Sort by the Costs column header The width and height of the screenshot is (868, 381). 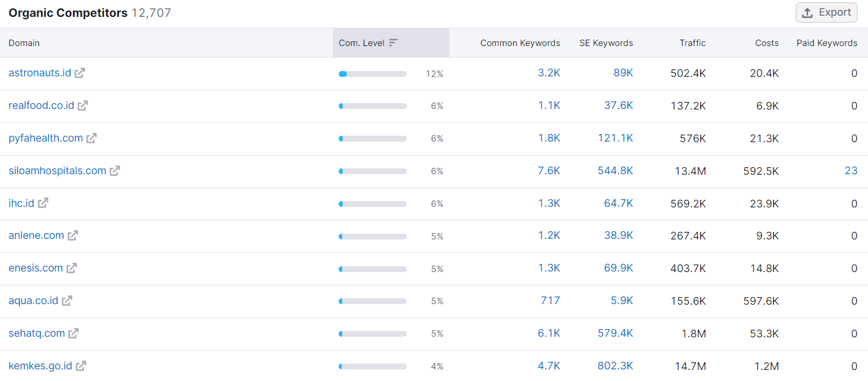(x=767, y=43)
